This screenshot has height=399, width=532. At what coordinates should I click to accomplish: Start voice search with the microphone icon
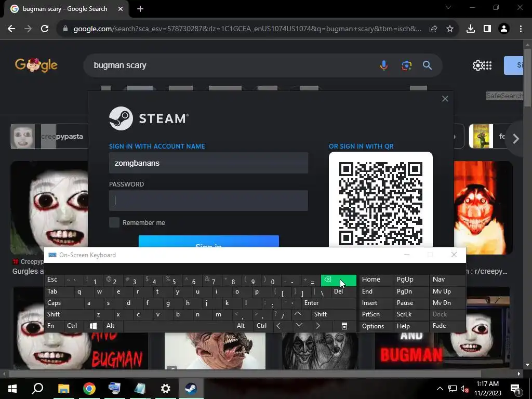[x=384, y=65]
